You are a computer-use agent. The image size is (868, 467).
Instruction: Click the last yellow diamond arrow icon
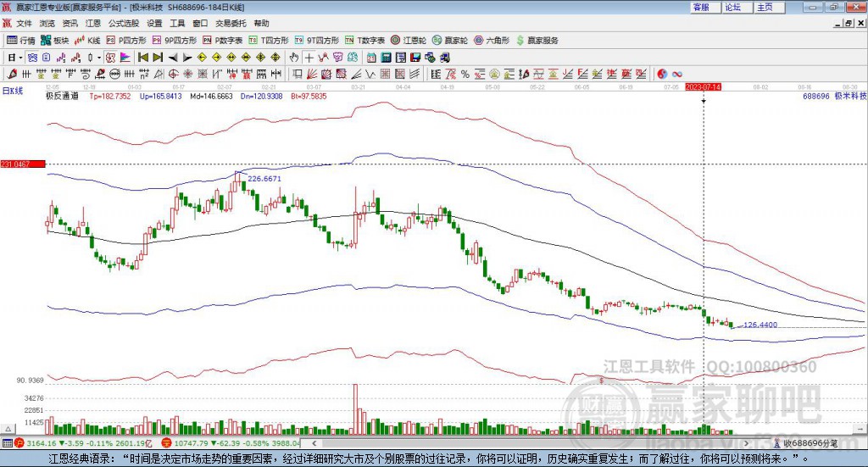point(275,58)
